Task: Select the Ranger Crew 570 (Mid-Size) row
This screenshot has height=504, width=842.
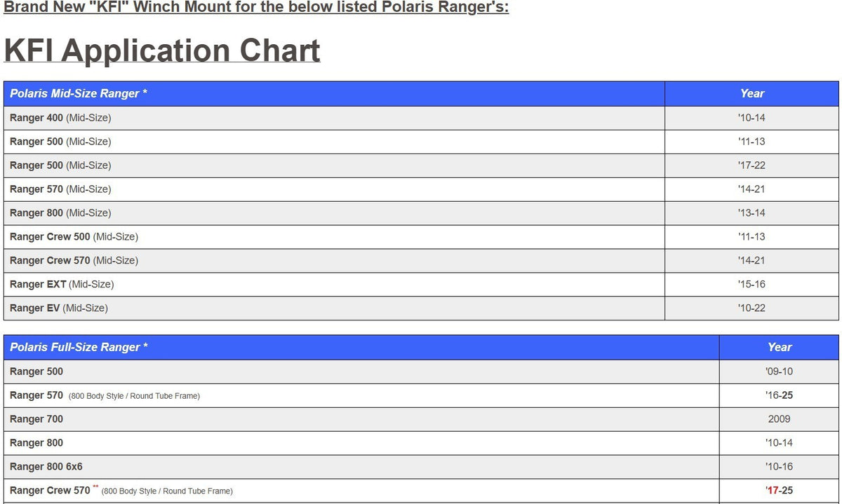Action: point(421,261)
